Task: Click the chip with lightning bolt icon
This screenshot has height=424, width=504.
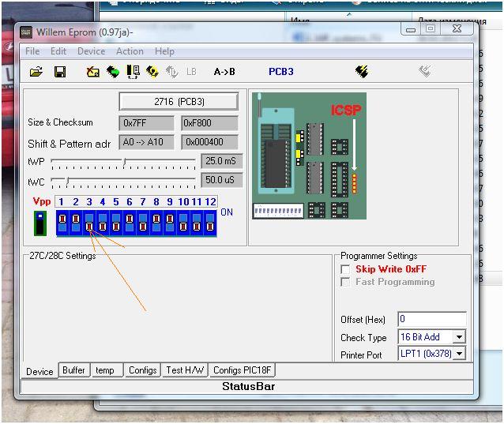Action: click(x=362, y=72)
